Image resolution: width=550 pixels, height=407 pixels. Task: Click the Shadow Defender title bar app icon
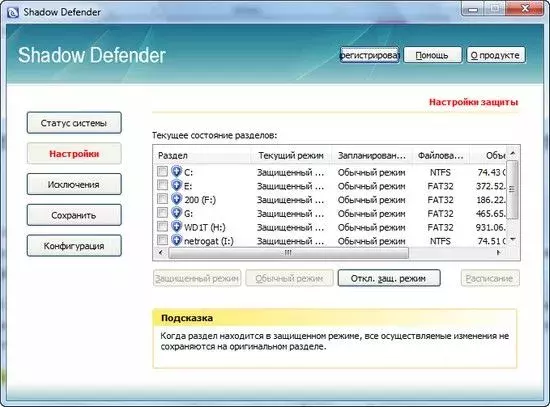coord(13,13)
